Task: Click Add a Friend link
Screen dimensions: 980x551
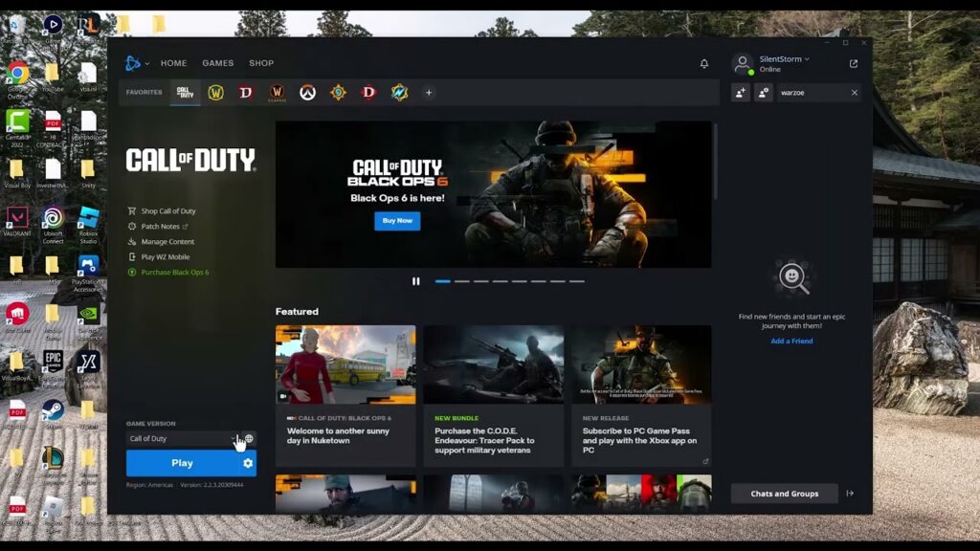Action: coord(791,342)
